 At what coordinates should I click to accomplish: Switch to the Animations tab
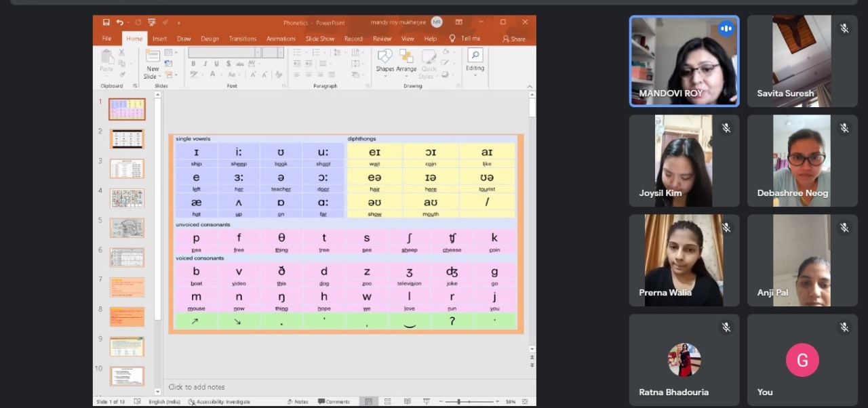coord(281,39)
